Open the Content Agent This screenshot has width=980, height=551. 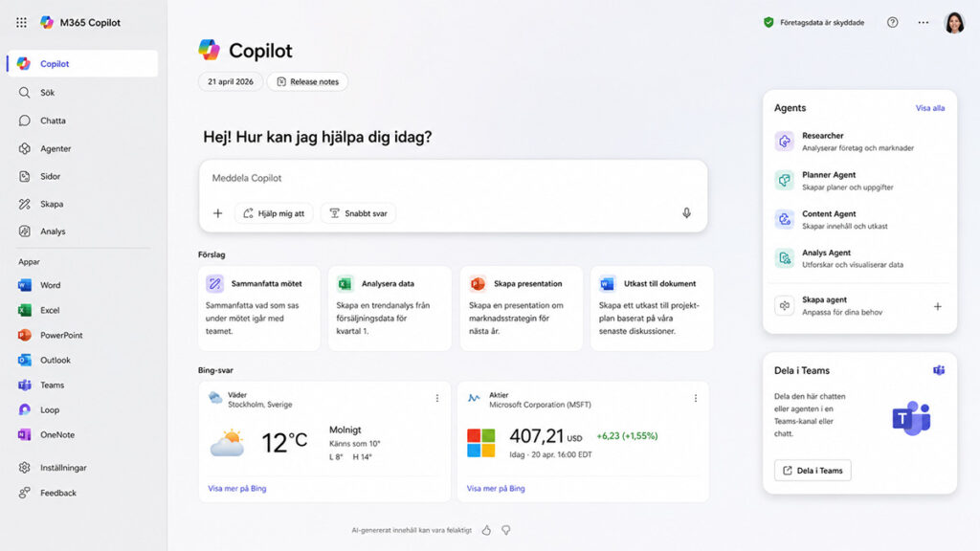click(859, 220)
